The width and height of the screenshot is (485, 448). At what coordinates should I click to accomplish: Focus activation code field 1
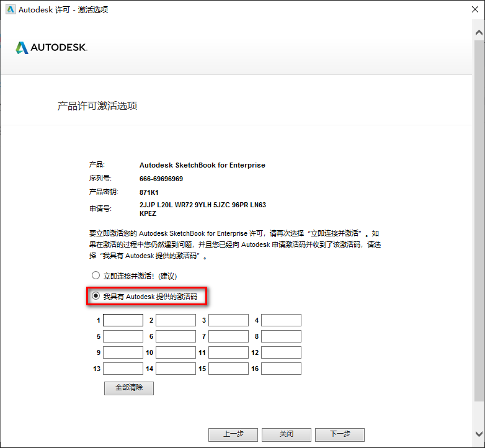pyautogui.click(x=123, y=320)
